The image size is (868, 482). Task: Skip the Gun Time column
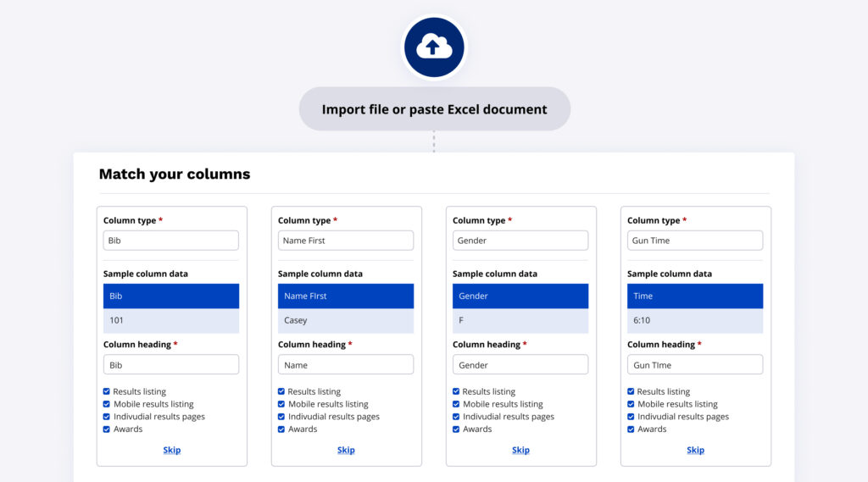click(695, 450)
